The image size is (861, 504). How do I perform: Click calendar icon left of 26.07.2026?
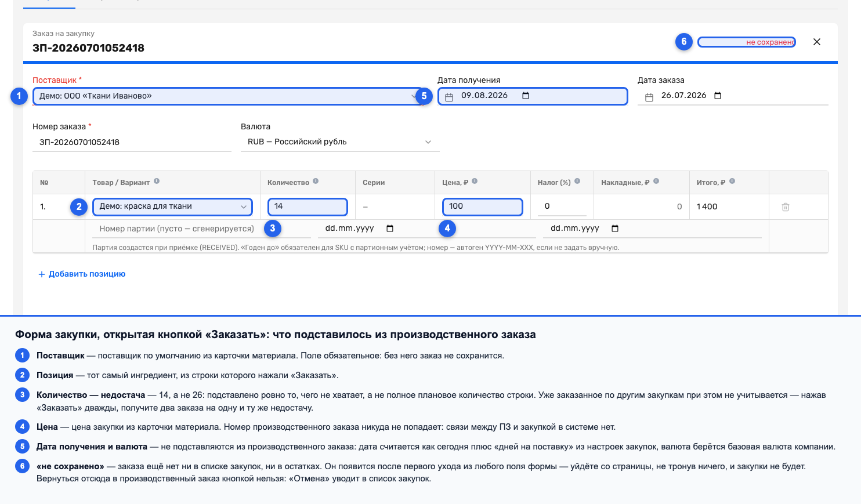click(x=649, y=97)
